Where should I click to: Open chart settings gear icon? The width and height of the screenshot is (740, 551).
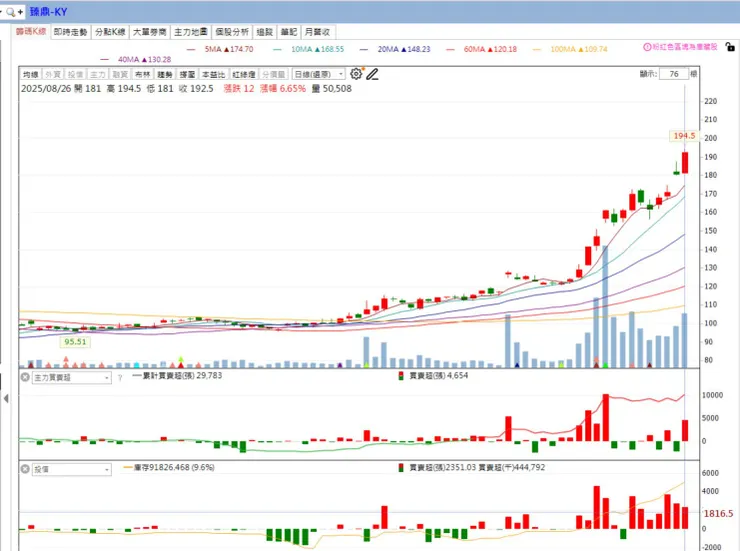click(356, 74)
